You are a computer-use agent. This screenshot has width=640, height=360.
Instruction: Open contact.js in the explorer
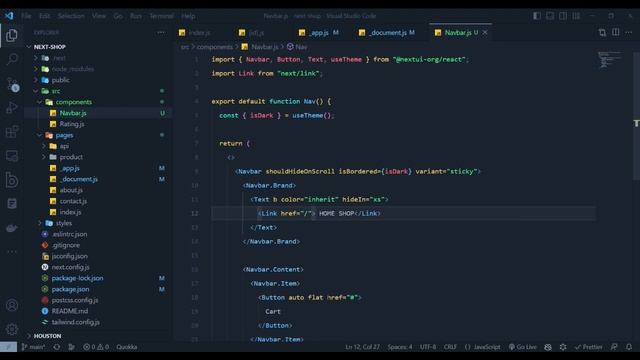(73, 201)
